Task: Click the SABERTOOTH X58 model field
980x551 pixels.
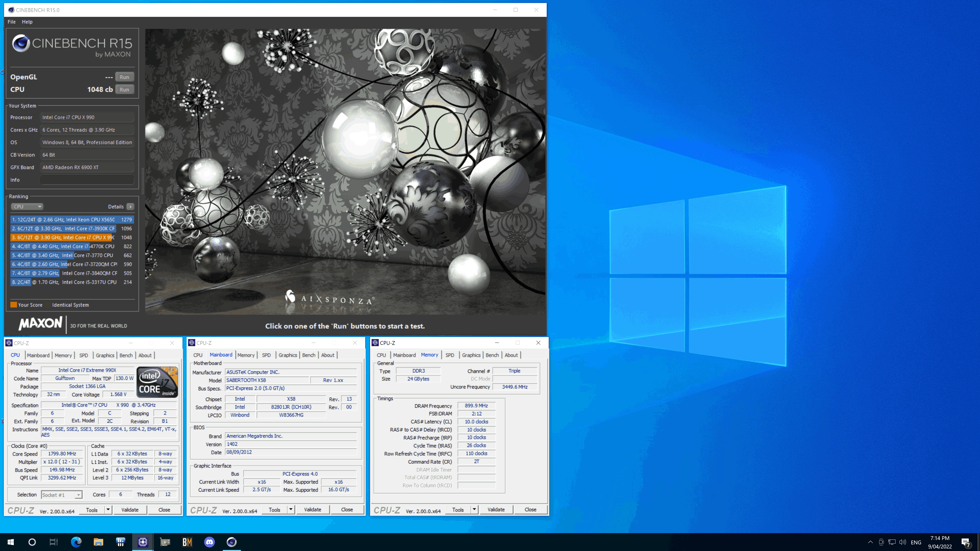Action: coord(267,380)
